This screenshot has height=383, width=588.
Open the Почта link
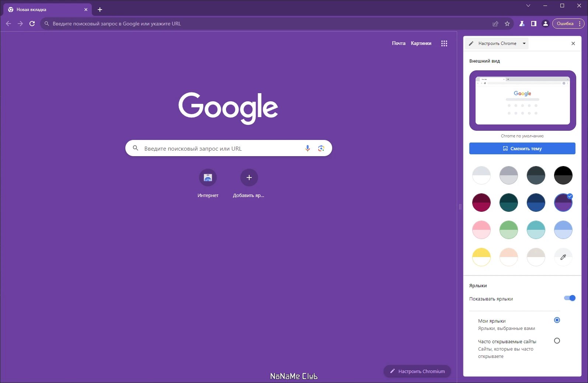pos(399,43)
